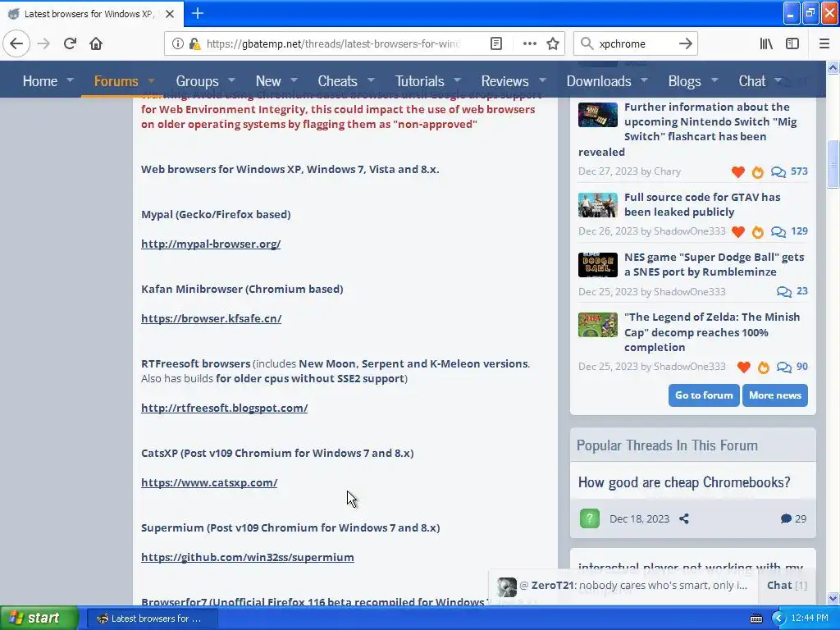The height and width of the screenshot is (630, 840).
Task: Open the Chat [1] bar at bottom
Action: pos(787,586)
